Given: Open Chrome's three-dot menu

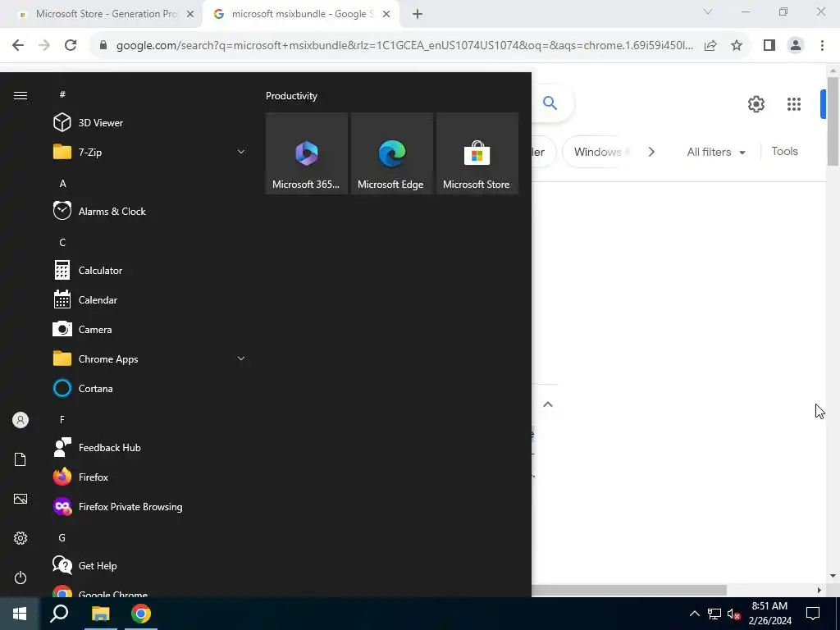Looking at the screenshot, I should pyautogui.click(x=822, y=46).
